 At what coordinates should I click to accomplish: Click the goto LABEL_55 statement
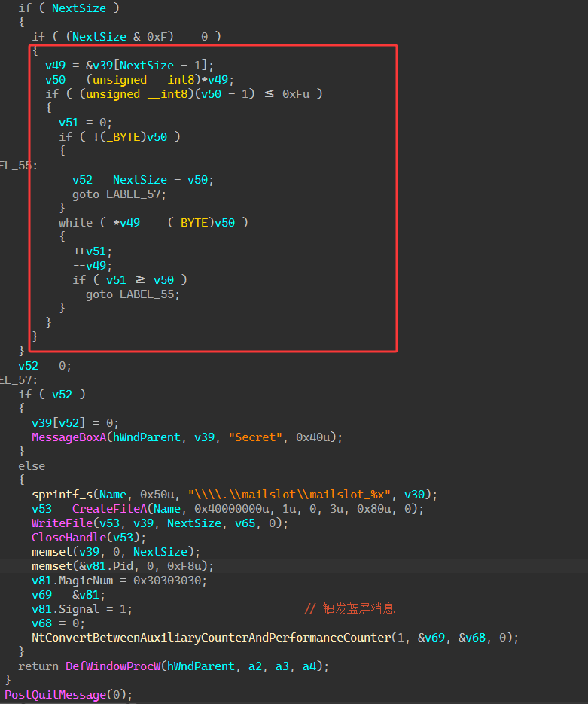tap(133, 294)
